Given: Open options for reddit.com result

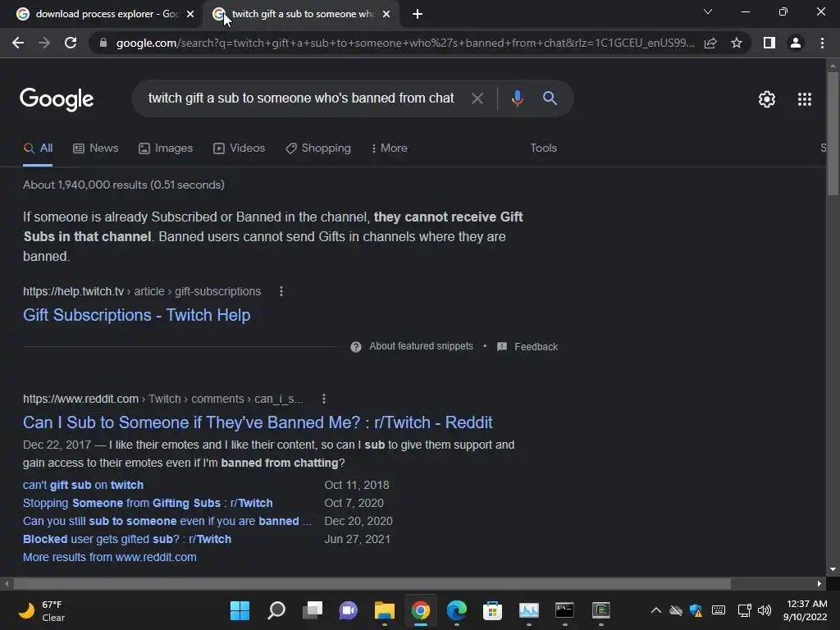Looking at the screenshot, I should click(x=323, y=399).
